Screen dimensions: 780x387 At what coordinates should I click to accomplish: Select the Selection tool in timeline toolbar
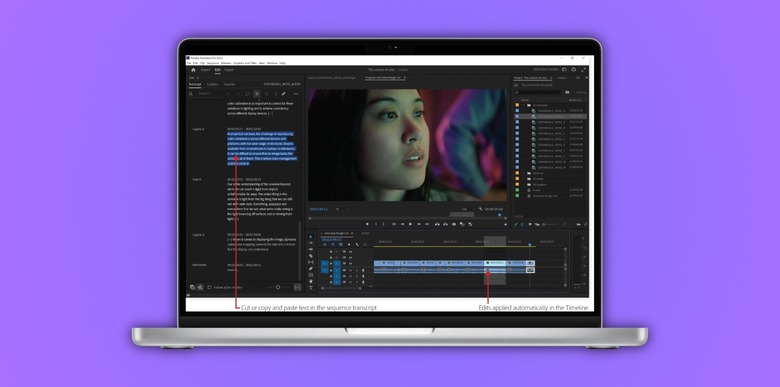311,237
